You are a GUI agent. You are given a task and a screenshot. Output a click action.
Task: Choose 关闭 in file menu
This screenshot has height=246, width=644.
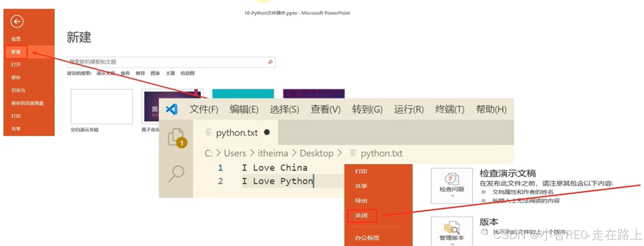361,216
